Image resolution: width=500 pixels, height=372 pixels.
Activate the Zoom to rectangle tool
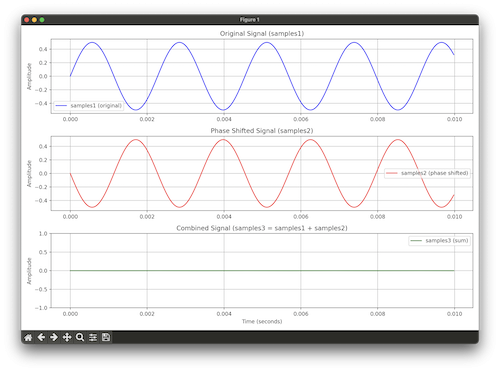(80, 337)
